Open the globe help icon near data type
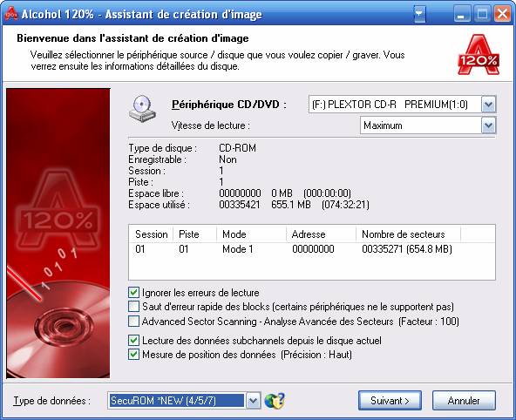 pyautogui.click(x=274, y=400)
